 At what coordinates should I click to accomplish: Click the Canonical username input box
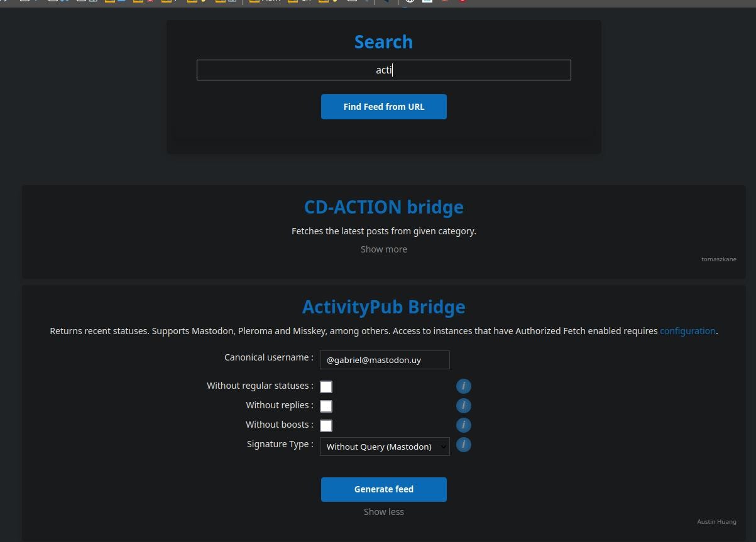(x=384, y=360)
